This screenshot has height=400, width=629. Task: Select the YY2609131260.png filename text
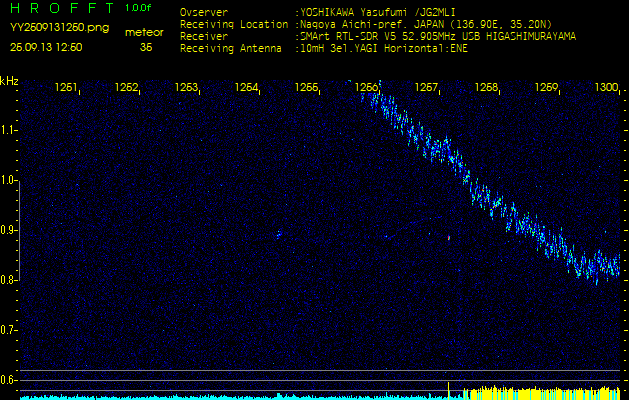[49, 31]
